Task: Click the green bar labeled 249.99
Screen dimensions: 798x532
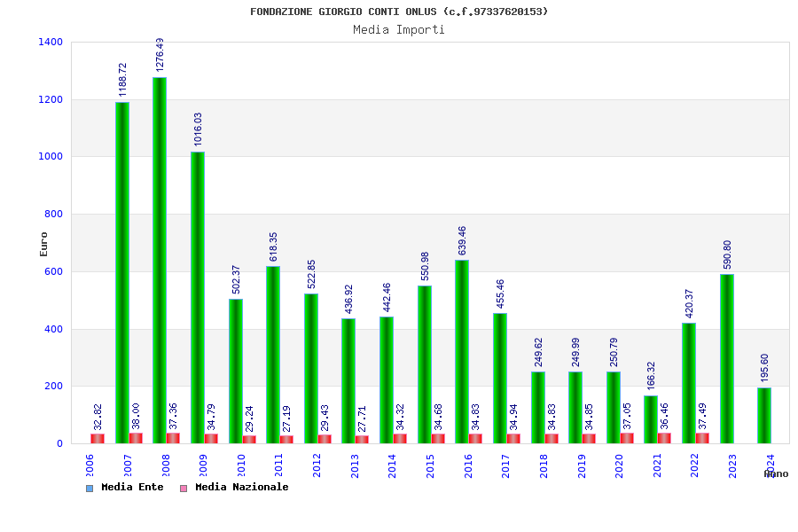Action: click(x=575, y=407)
